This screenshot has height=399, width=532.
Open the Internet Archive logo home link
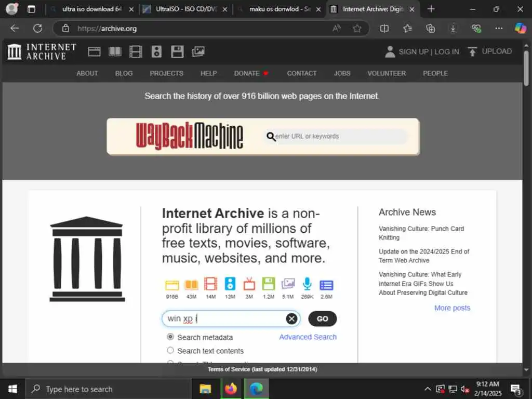[42, 51]
